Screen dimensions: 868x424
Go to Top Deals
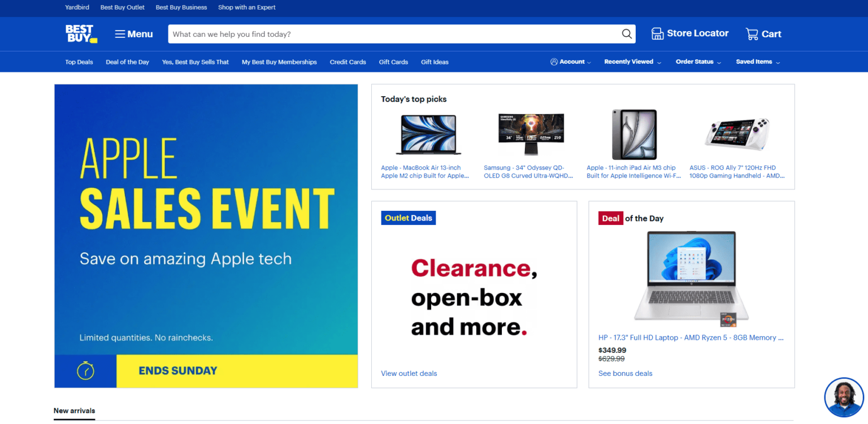pos(79,62)
